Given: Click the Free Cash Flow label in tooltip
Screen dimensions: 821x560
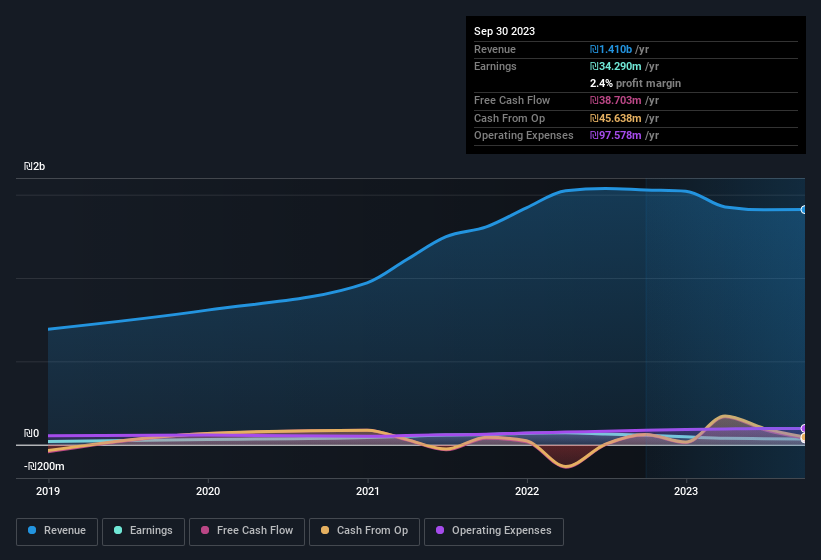Looking at the screenshot, I should tap(512, 100).
